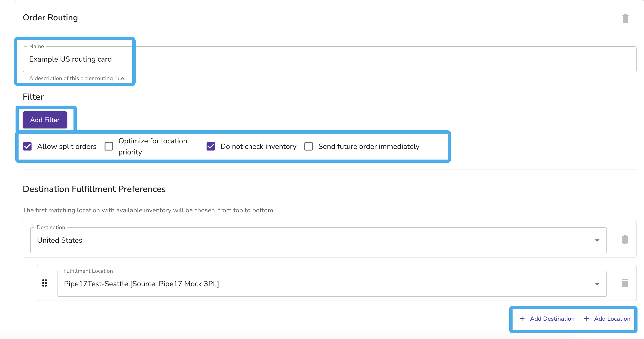Open the Fulfillment Location dropdown
Viewport: 644px width, 339px height.
[x=332, y=284]
